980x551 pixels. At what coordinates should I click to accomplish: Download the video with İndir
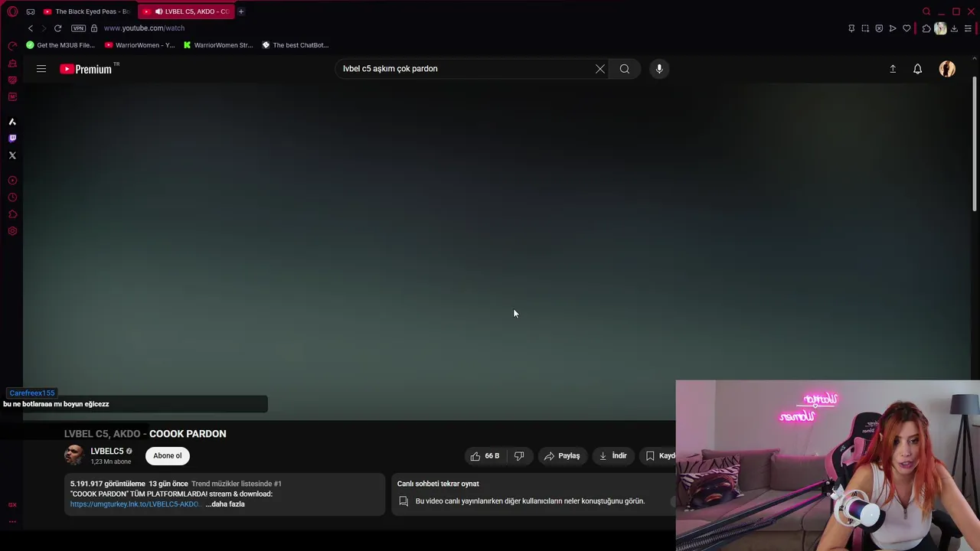coord(613,455)
